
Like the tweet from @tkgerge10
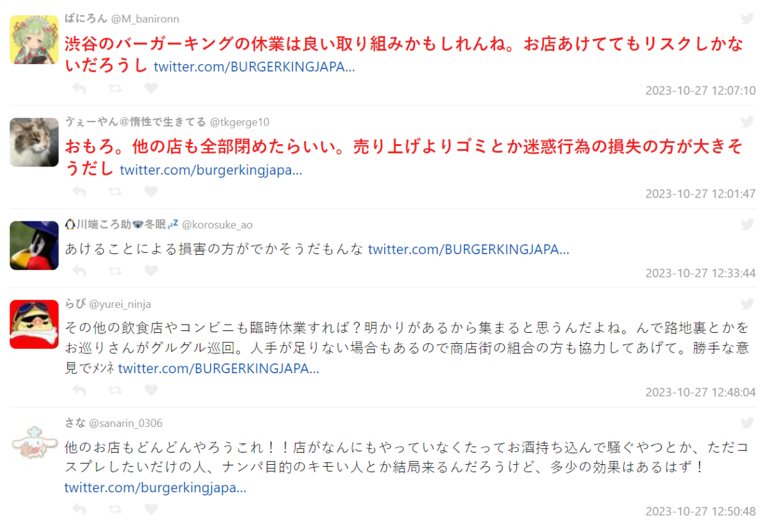tap(151, 191)
